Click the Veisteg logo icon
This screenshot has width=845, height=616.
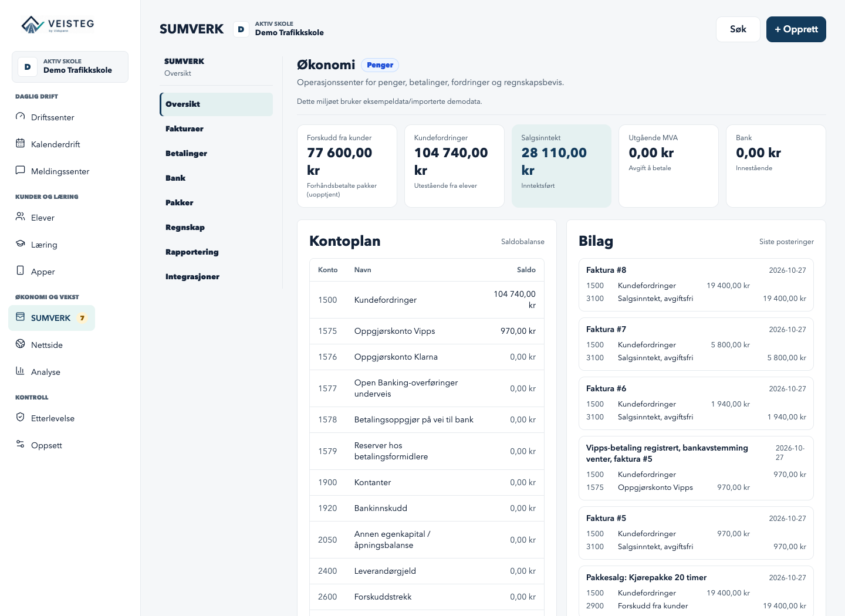click(32, 25)
